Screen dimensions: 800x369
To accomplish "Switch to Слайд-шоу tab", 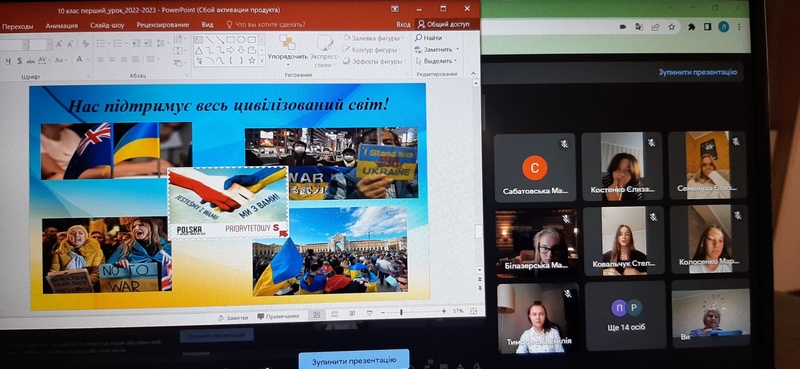I will click(x=107, y=25).
